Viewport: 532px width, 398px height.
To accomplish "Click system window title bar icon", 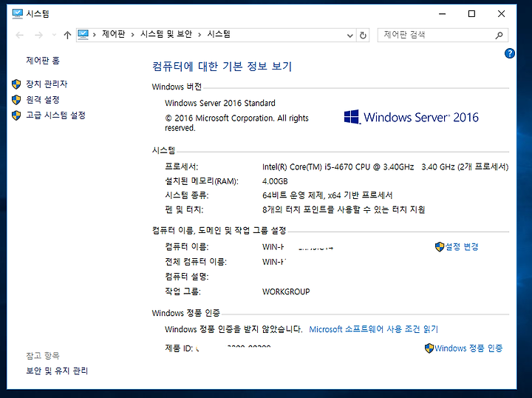I will [17, 13].
